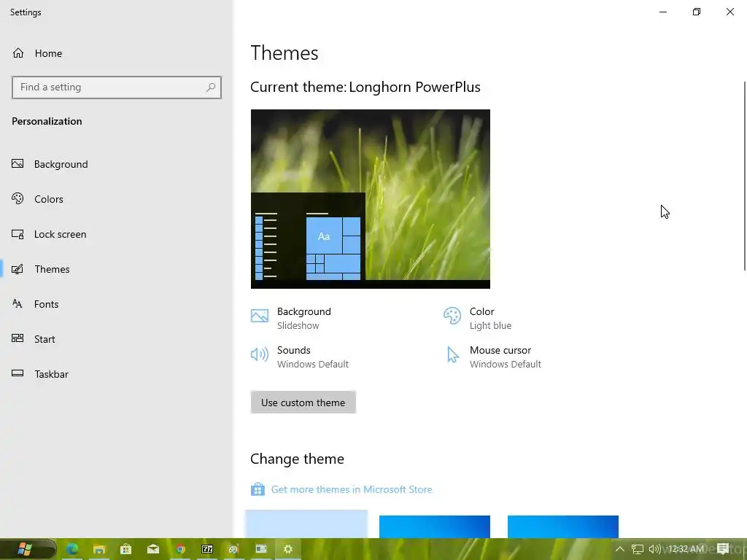Open the Colors settings page

pos(49,199)
